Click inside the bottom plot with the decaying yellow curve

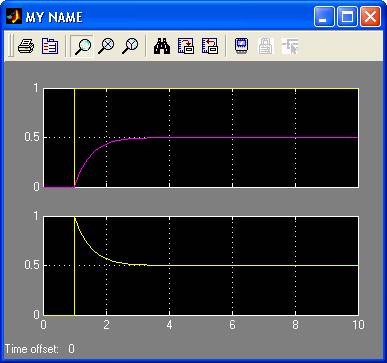[x=201, y=266]
